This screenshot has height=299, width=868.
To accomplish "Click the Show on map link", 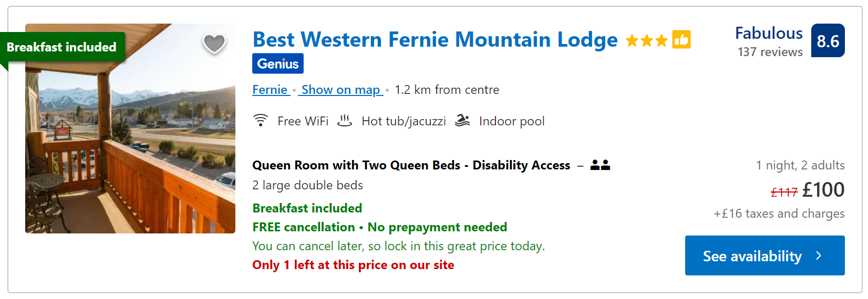I will pos(341,90).
